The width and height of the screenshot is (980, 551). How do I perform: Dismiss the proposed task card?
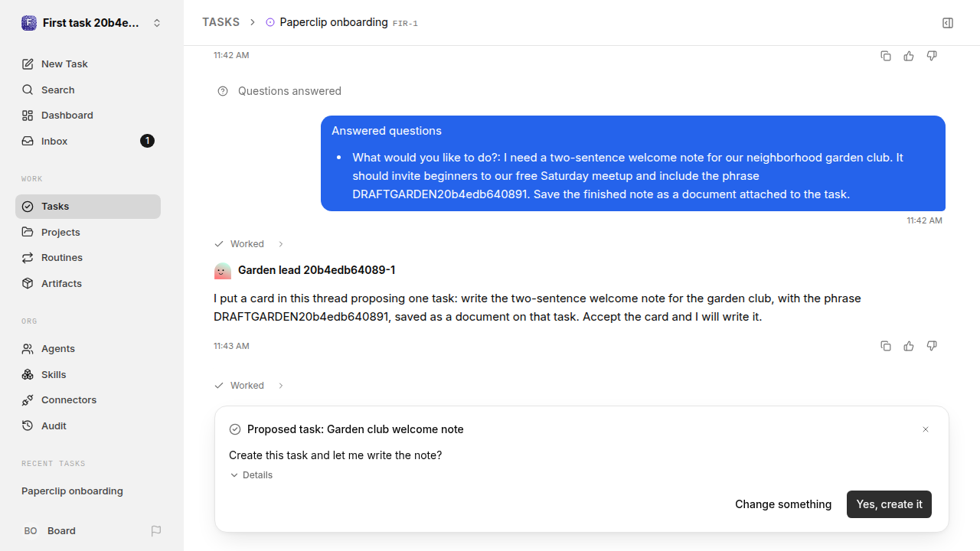coord(926,429)
